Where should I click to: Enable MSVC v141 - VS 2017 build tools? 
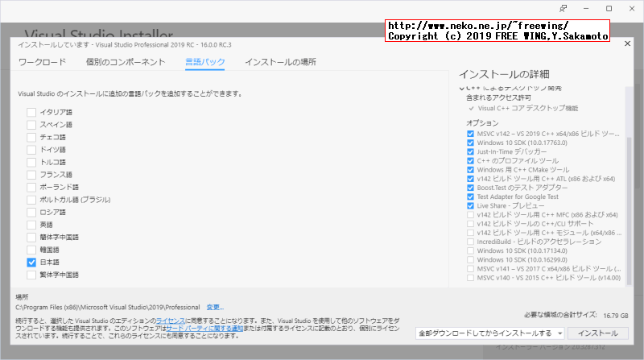(470, 269)
